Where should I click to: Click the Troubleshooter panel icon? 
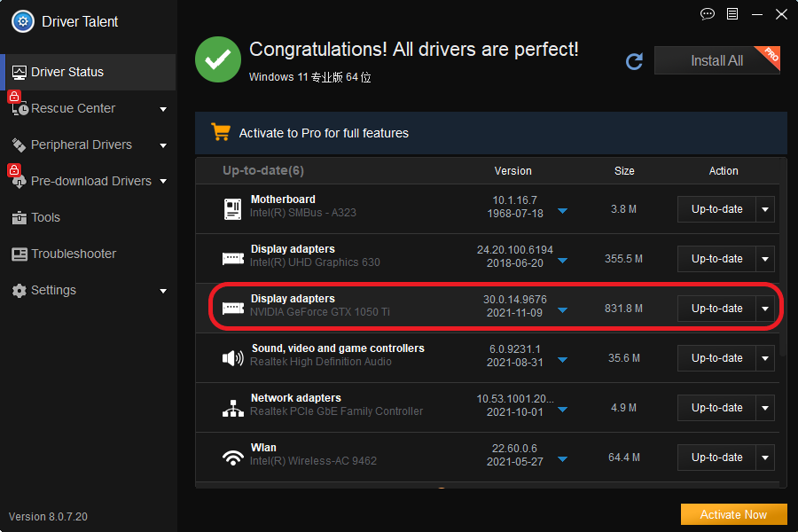coord(20,254)
